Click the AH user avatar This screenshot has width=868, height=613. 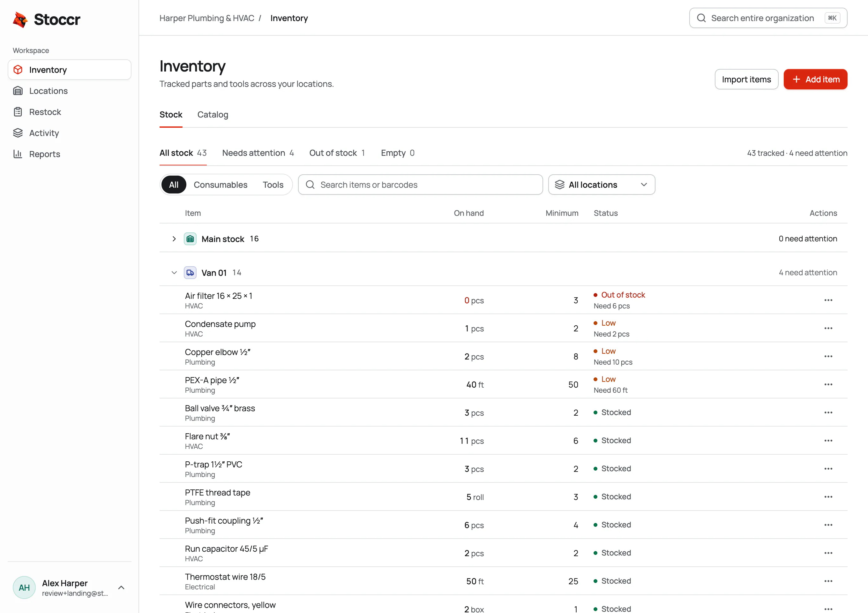pos(24,587)
